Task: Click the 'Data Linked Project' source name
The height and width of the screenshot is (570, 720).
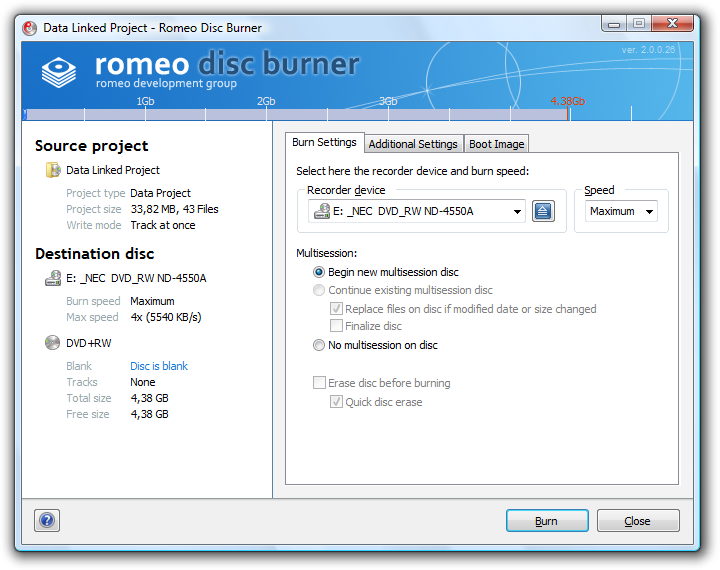Action: pyautogui.click(x=112, y=170)
